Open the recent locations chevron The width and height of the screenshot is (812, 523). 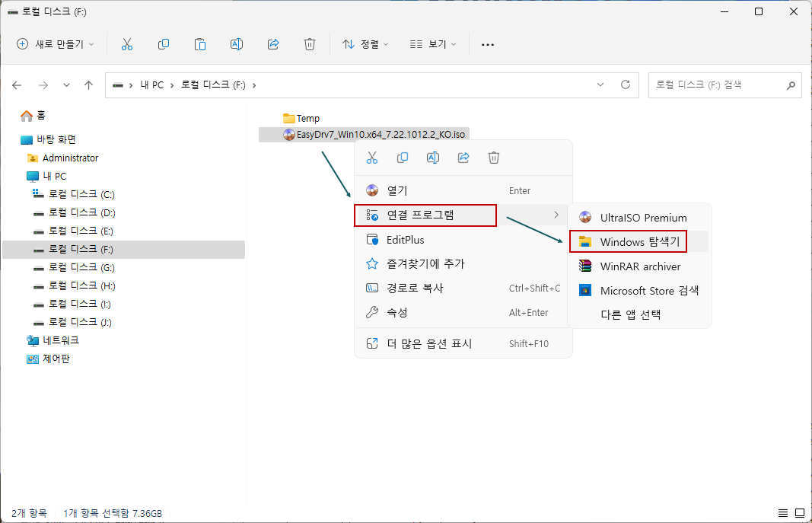66,85
